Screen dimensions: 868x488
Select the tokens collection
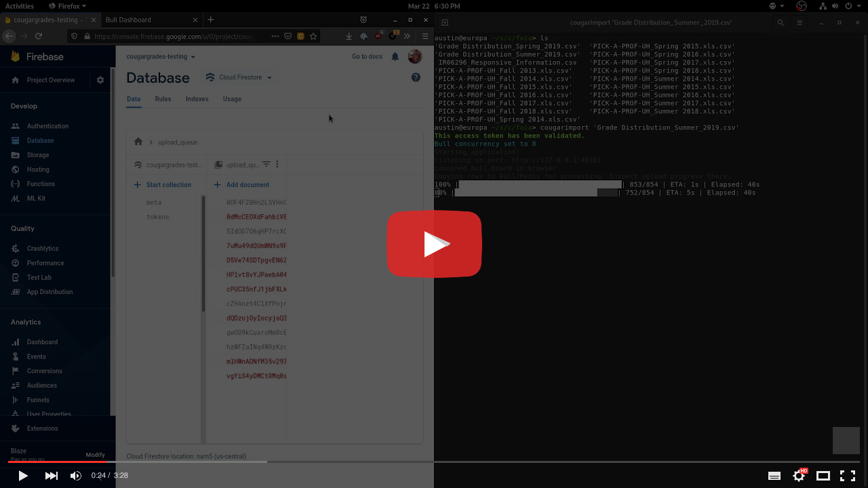pyautogui.click(x=158, y=217)
